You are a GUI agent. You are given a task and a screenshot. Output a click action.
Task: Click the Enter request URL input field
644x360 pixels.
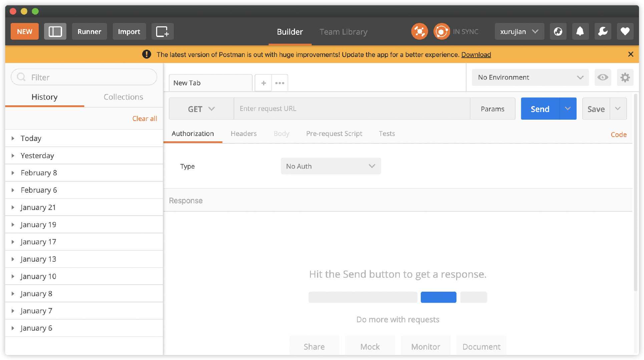coord(352,109)
